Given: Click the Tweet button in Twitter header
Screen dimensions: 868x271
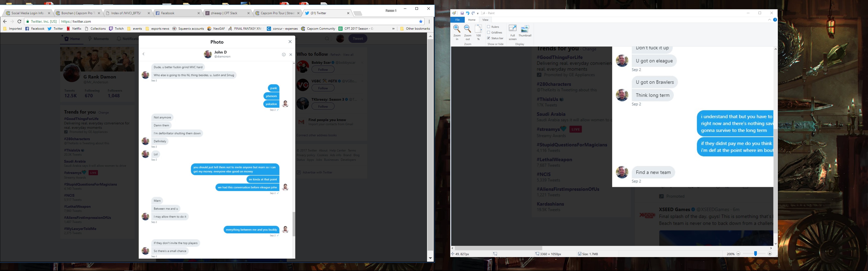Looking at the screenshot, I should click(358, 39).
